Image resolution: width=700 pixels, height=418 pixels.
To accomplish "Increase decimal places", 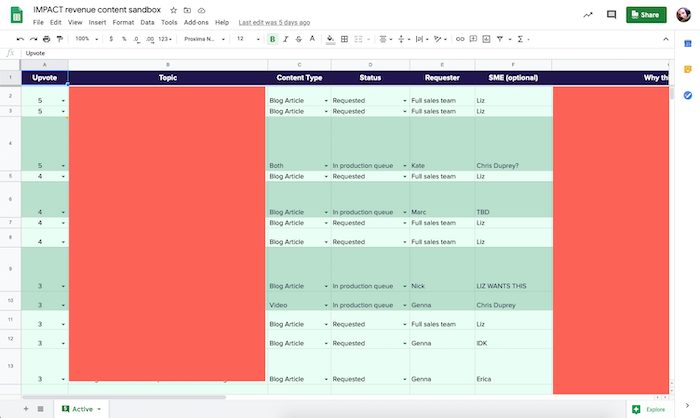I will (x=150, y=39).
